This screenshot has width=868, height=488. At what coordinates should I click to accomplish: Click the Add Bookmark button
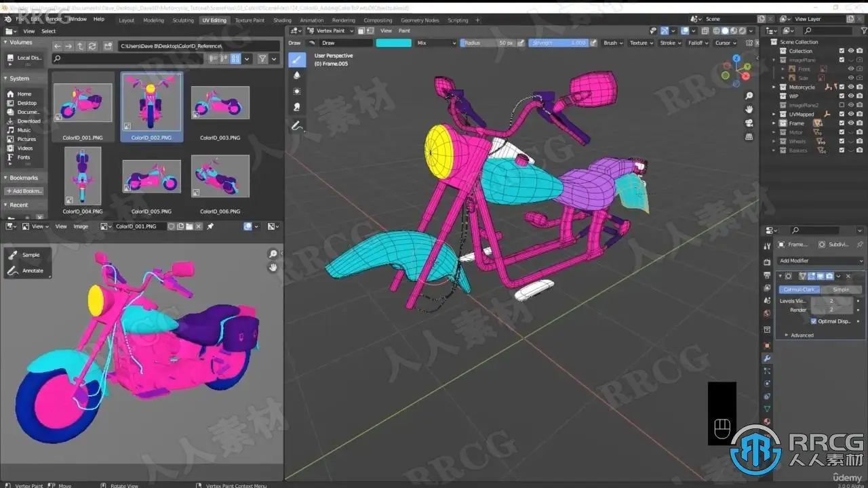coord(25,191)
